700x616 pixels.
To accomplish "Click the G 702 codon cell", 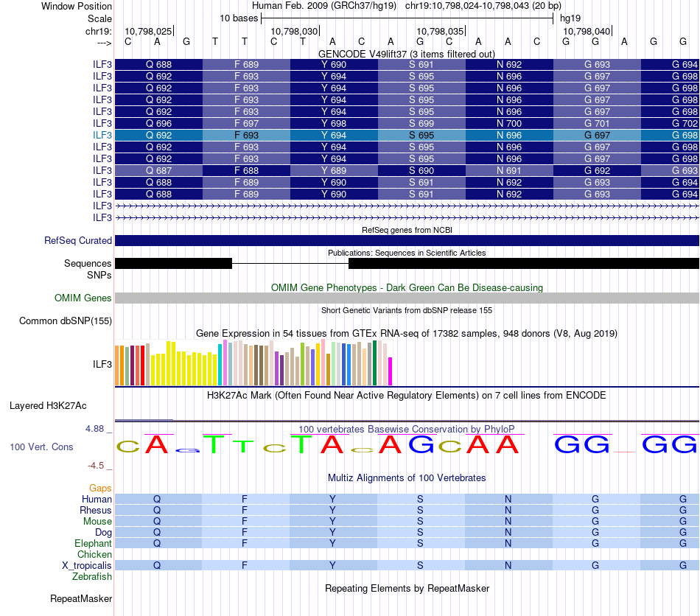I will 671,123.
